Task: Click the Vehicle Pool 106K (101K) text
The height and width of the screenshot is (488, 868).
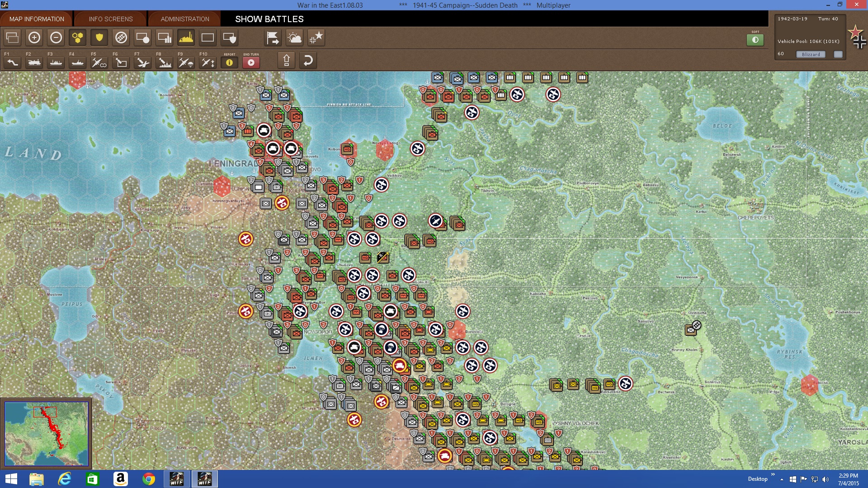Action: (808, 41)
